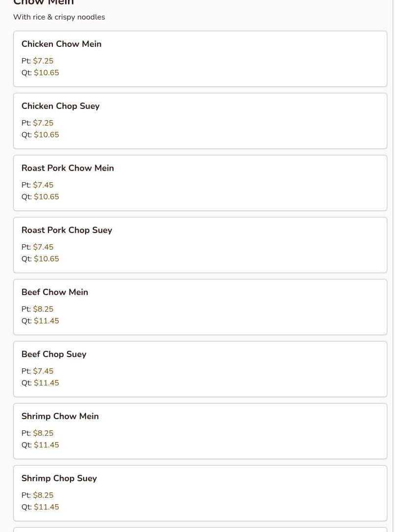Click the Beef Chop Suey title
The height and width of the screenshot is (532, 403).
pos(54,354)
